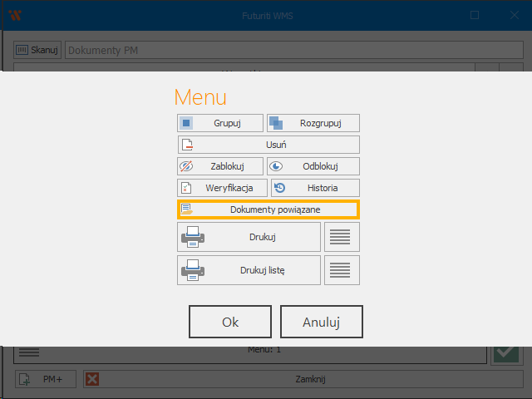Cancel the menu with Anuluj

click(321, 322)
